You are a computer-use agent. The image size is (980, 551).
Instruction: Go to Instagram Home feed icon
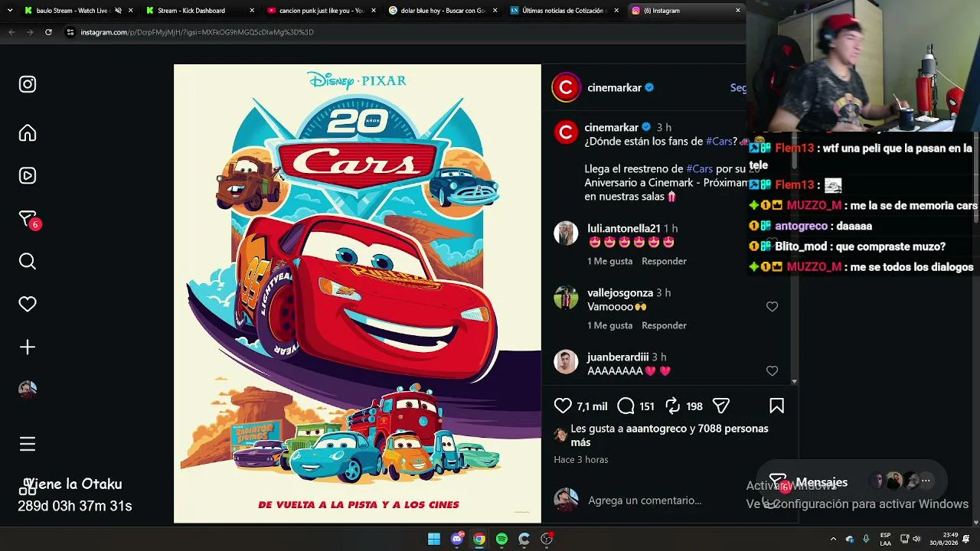28,133
